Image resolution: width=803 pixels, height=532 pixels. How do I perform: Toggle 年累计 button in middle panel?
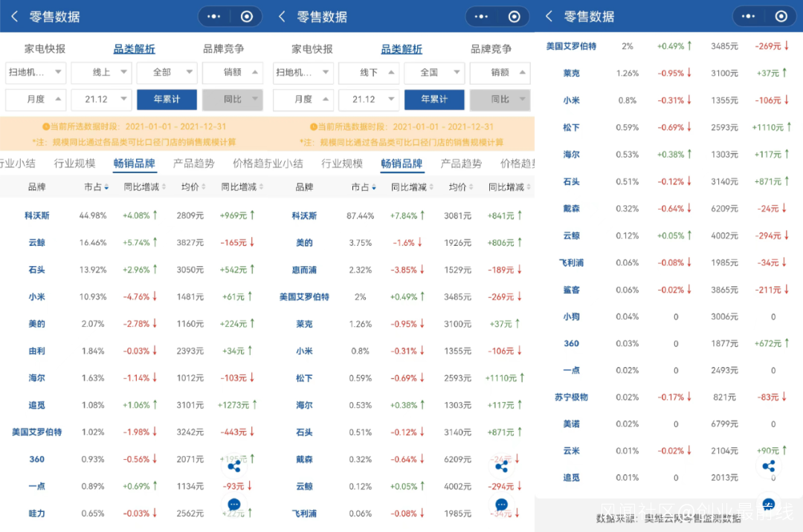[434, 100]
